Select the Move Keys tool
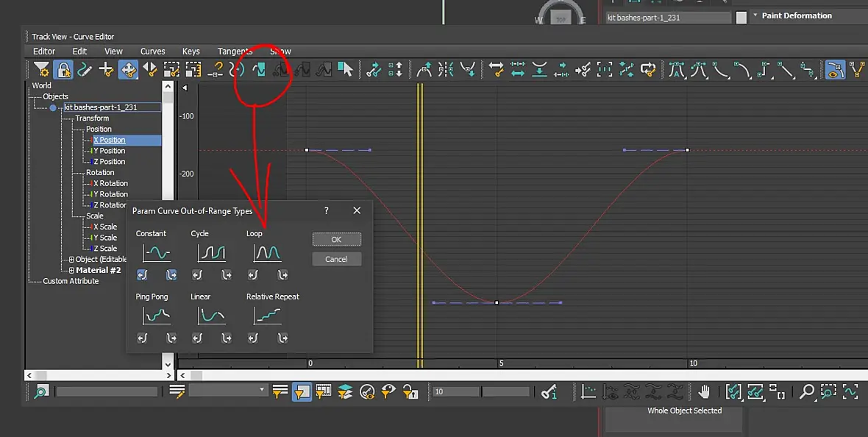The width and height of the screenshot is (868, 437). [128, 70]
